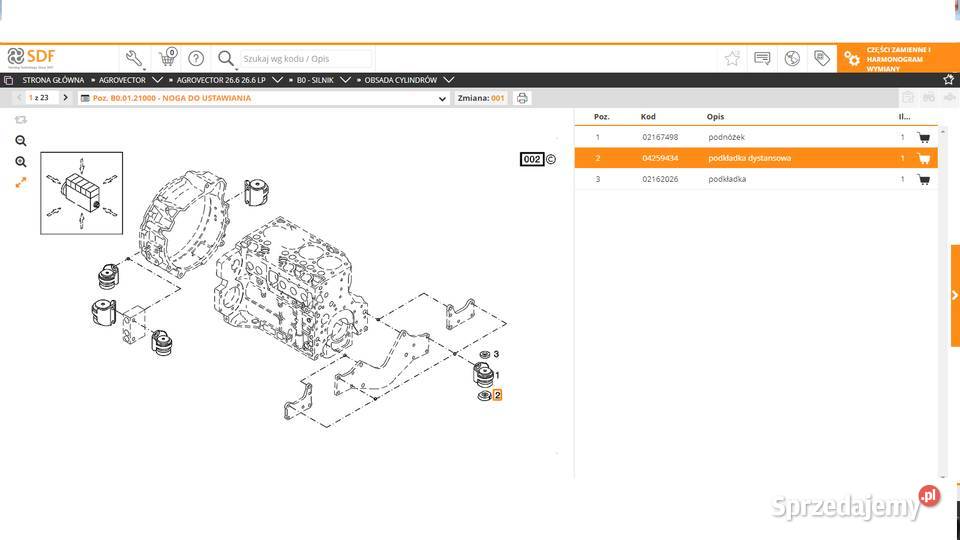Add podkładka 02162026 to cart
The width and height of the screenshot is (960, 540).
(923, 179)
